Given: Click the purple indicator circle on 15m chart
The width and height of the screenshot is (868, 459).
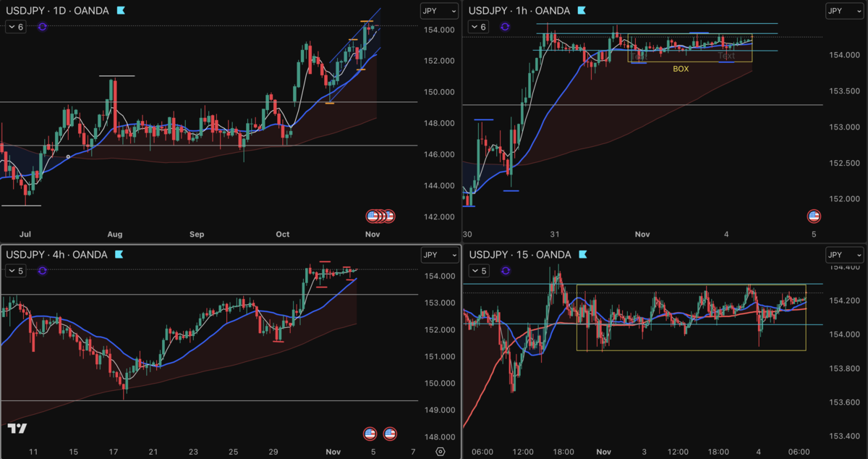Looking at the screenshot, I should pos(505,271).
